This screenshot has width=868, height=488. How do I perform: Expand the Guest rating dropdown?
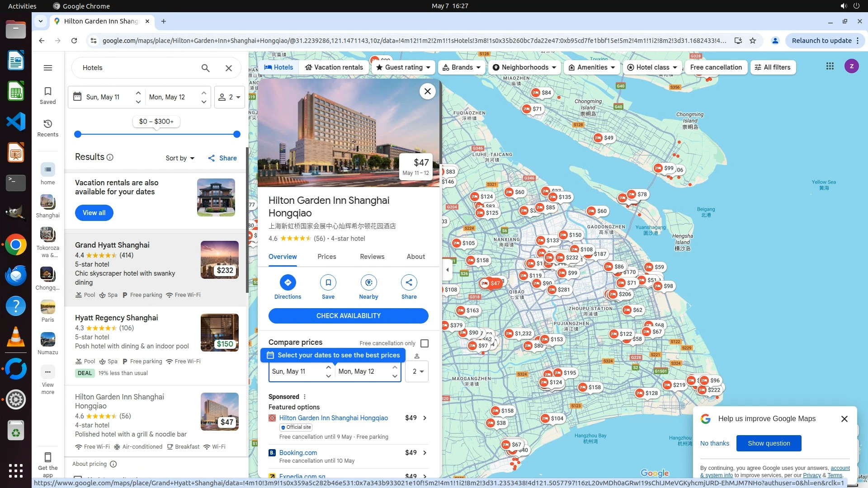pos(404,67)
